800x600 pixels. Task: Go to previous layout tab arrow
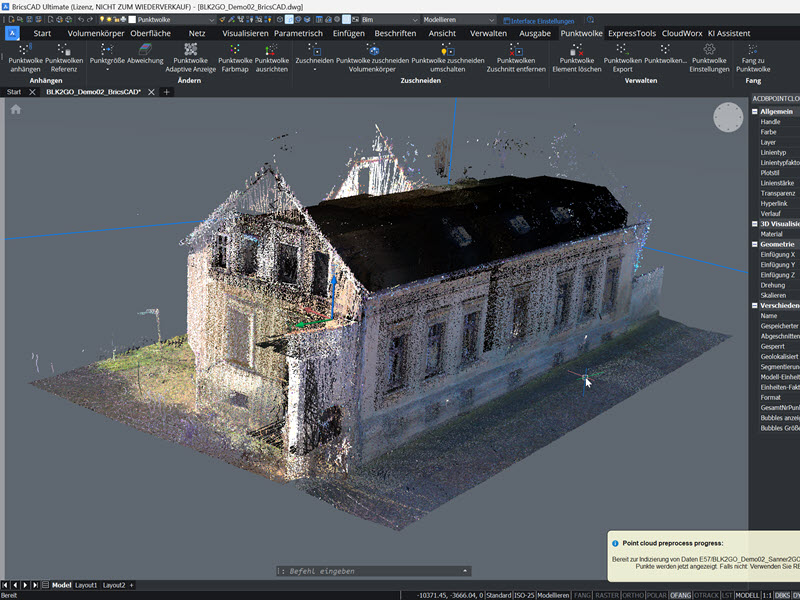15,585
